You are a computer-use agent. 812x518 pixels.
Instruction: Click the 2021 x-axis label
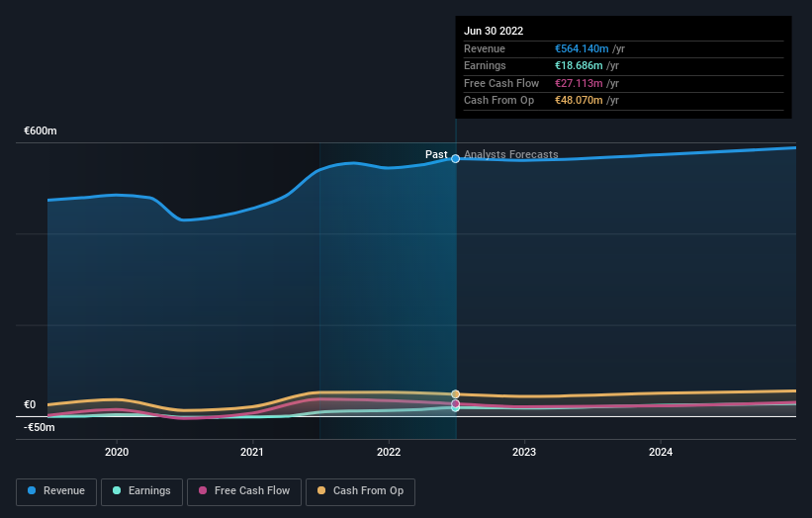point(251,452)
